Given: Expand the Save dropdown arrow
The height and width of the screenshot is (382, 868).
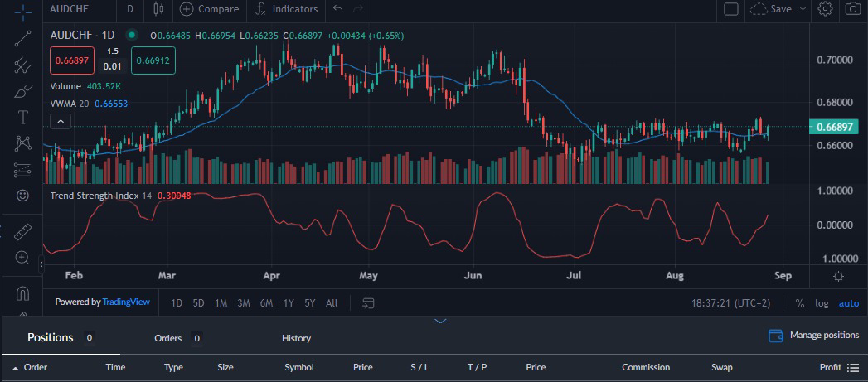Looking at the screenshot, I should click(803, 9).
